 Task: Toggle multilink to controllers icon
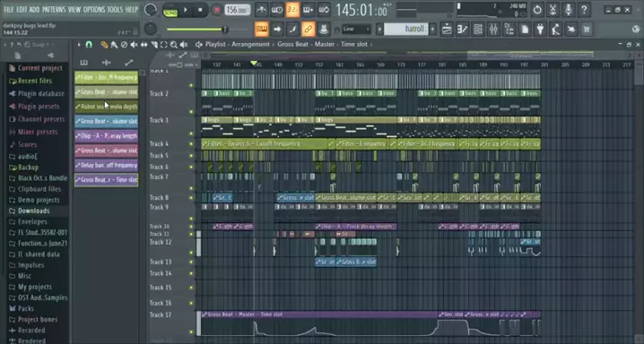(308, 29)
